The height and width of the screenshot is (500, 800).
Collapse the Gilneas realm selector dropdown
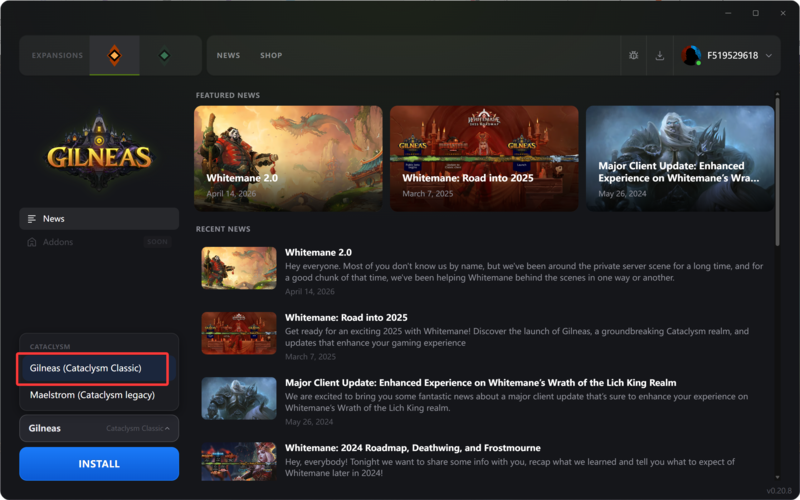99,428
